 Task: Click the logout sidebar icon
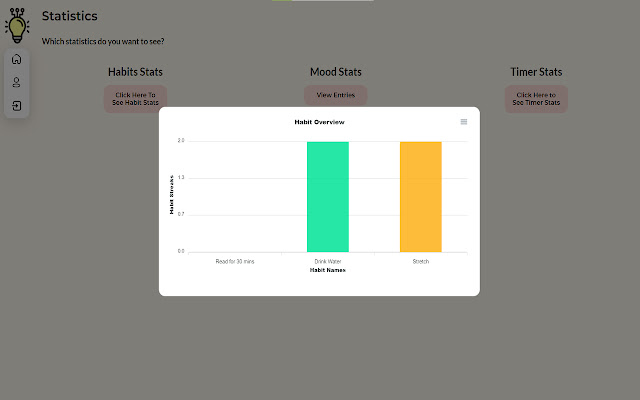[x=17, y=106]
